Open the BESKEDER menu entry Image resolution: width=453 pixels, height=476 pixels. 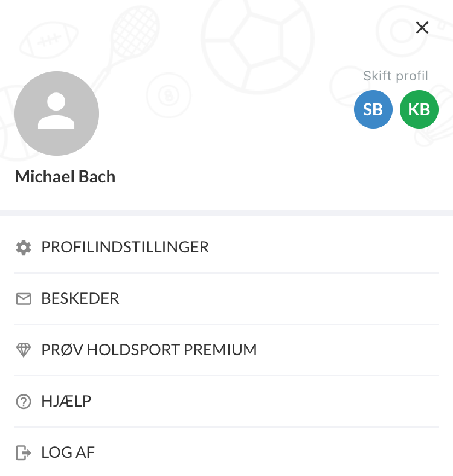pyautogui.click(x=226, y=299)
